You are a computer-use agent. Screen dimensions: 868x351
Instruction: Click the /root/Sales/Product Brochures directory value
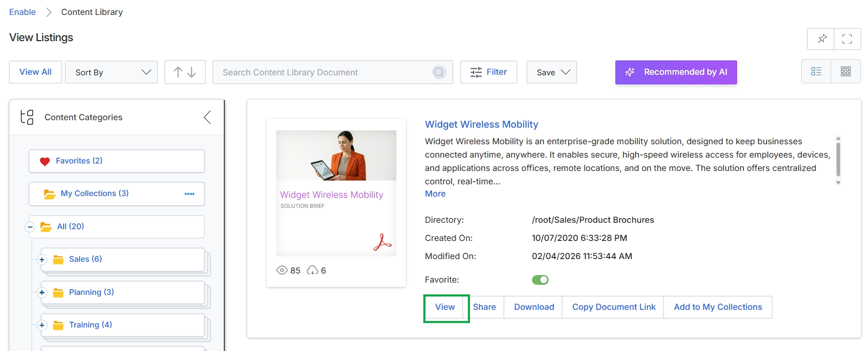point(593,220)
